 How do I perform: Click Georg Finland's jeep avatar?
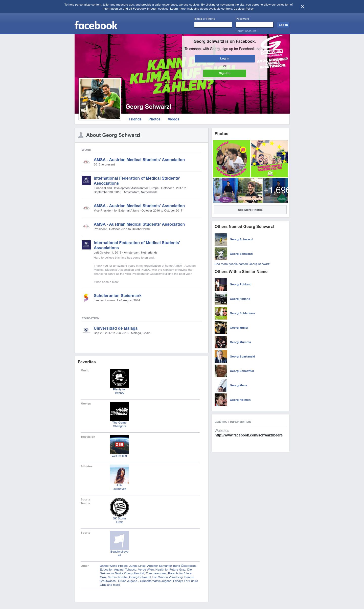point(221,299)
